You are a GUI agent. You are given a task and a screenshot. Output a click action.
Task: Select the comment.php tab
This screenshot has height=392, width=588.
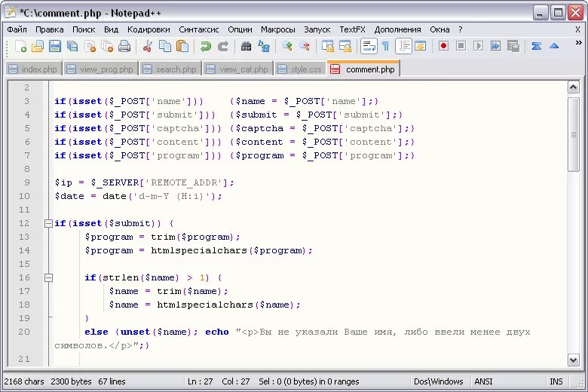(363, 69)
